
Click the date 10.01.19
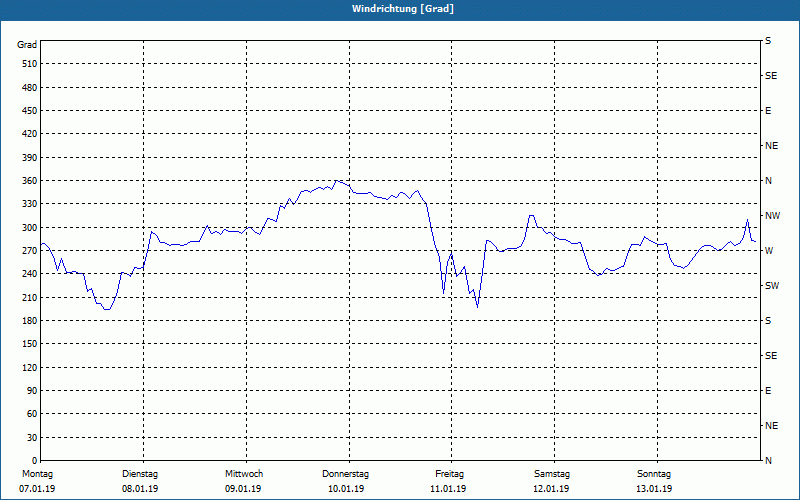(x=346, y=489)
